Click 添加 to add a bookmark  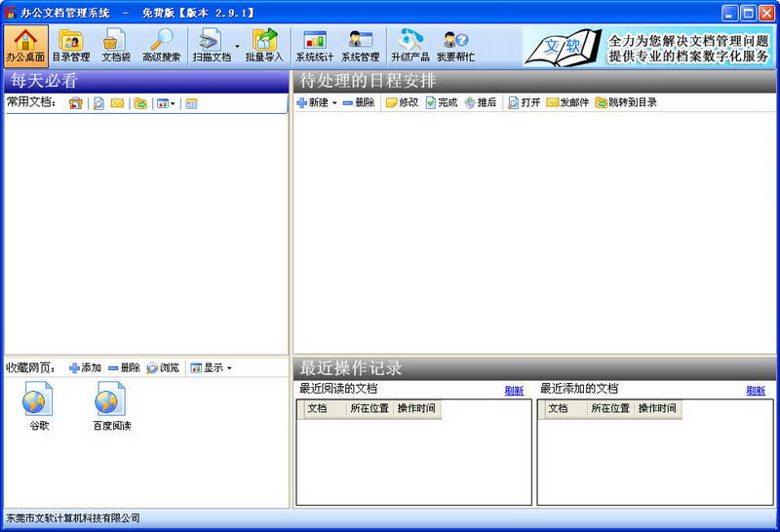(x=85, y=368)
